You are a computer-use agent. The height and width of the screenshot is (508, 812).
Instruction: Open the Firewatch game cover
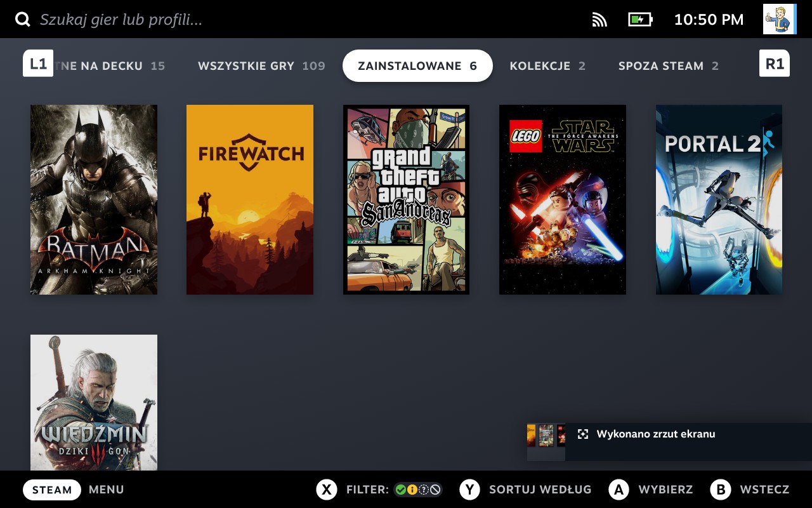tap(250, 199)
